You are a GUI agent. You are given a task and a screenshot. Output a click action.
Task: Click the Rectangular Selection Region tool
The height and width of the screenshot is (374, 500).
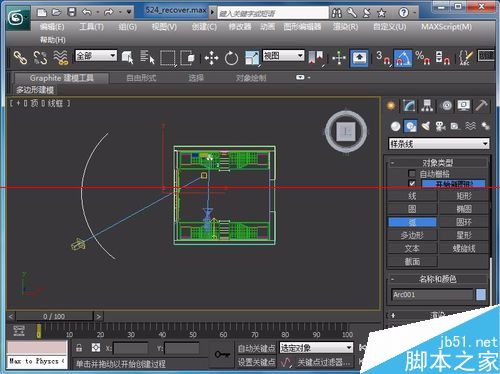(x=168, y=58)
